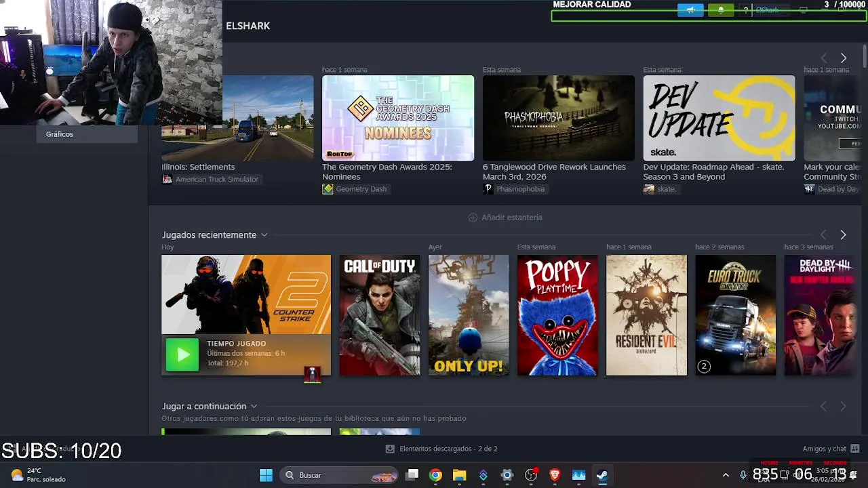Click Añadir estantería to add a shelf
The height and width of the screenshot is (488, 868).
tap(505, 218)
